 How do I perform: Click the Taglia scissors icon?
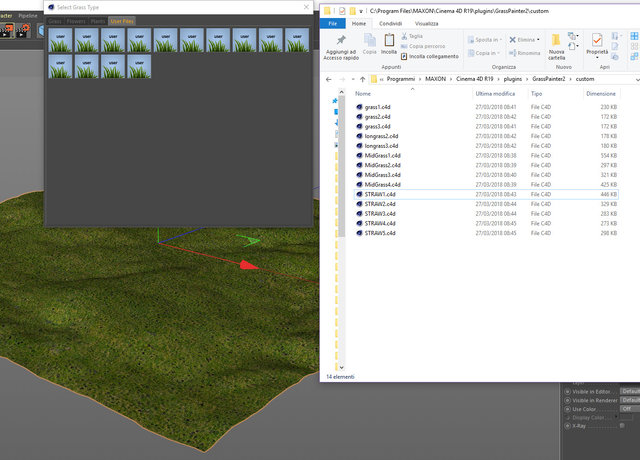click(x=404, y=36)
